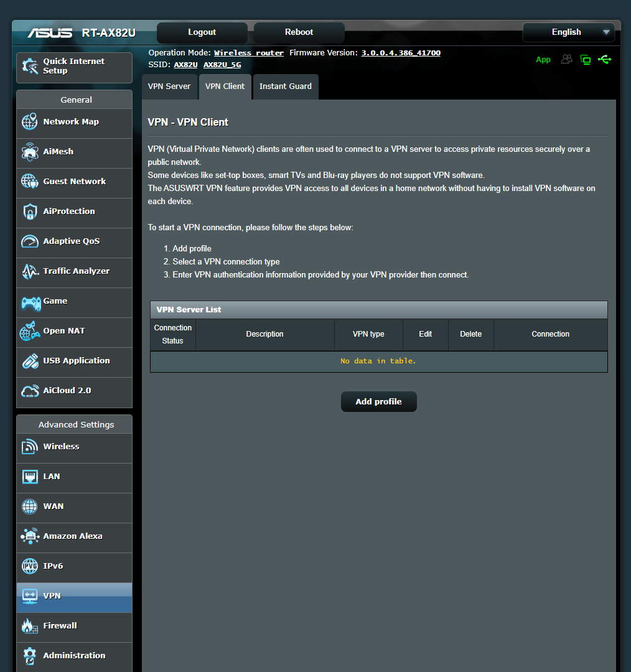Click the AiProtection shield icon

(x=30, y=212)
